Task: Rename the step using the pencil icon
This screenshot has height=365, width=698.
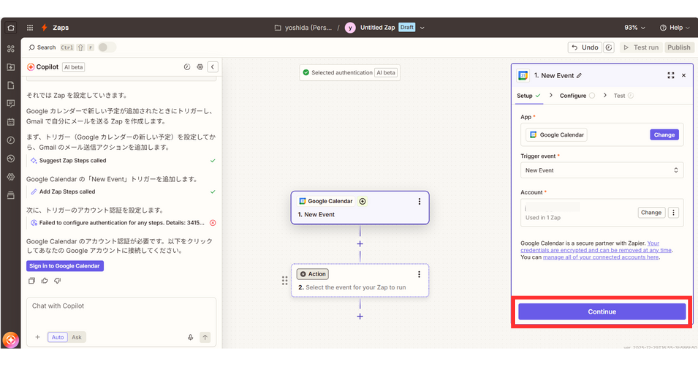Action: pos(579,76)
